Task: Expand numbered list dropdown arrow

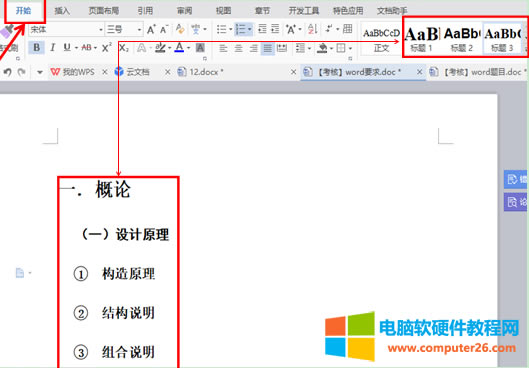Action: [x=250, y=30]
